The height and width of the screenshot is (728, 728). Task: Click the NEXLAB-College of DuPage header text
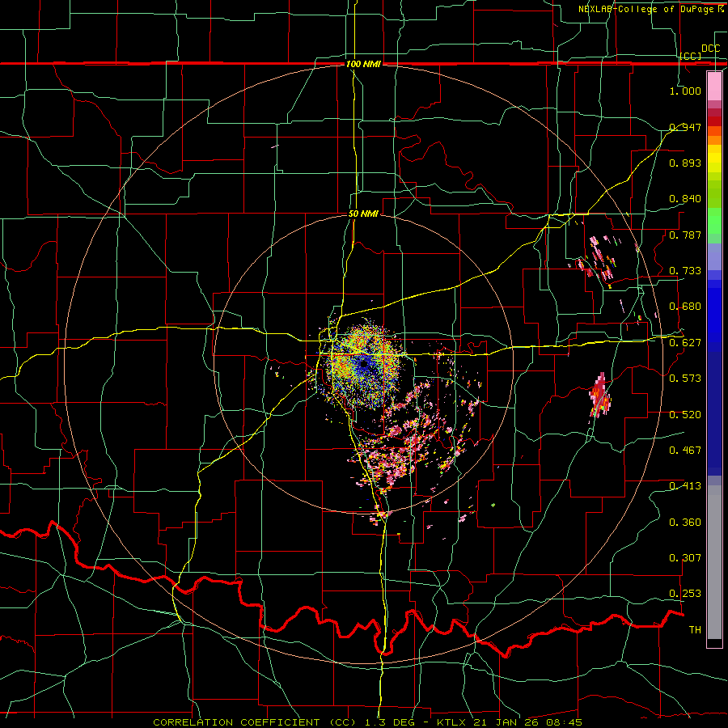[x=647, y=9]
